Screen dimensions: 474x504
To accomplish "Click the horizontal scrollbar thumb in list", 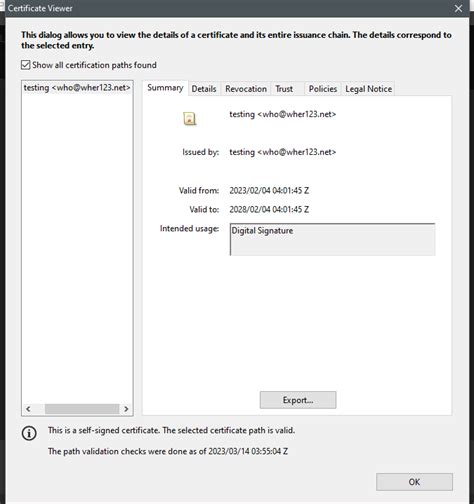I will coord(82,409).
